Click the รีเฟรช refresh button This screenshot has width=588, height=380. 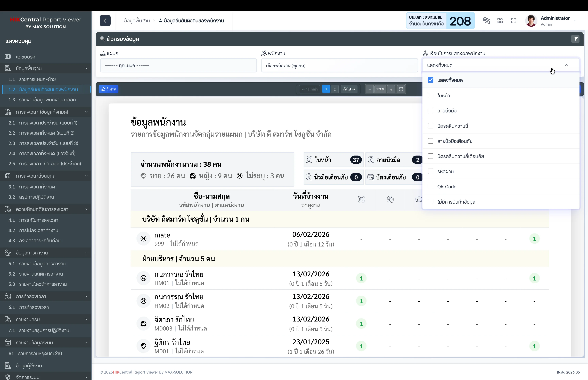[x=109, y=89]
